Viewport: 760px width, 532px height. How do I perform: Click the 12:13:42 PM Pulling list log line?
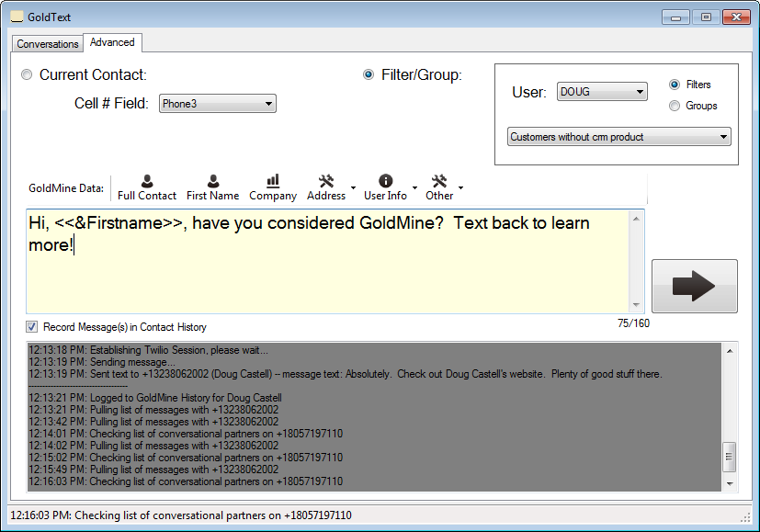153,422
